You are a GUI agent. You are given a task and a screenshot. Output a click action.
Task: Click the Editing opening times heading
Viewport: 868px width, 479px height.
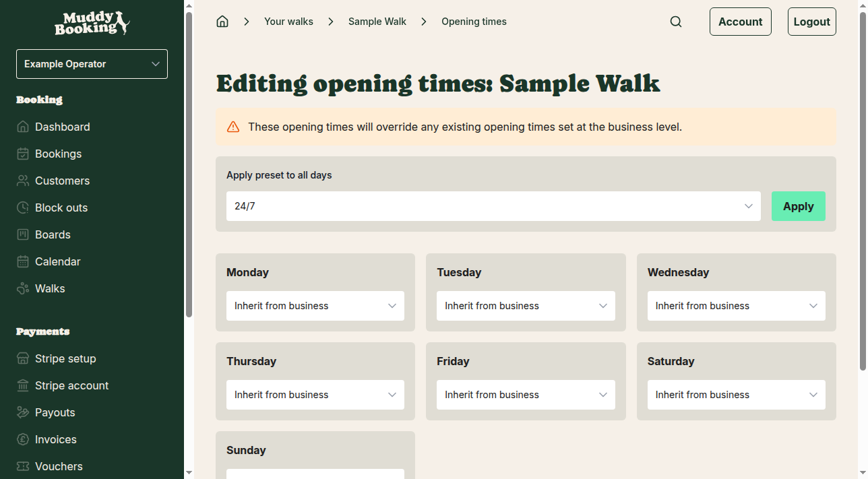coord(438,84)
